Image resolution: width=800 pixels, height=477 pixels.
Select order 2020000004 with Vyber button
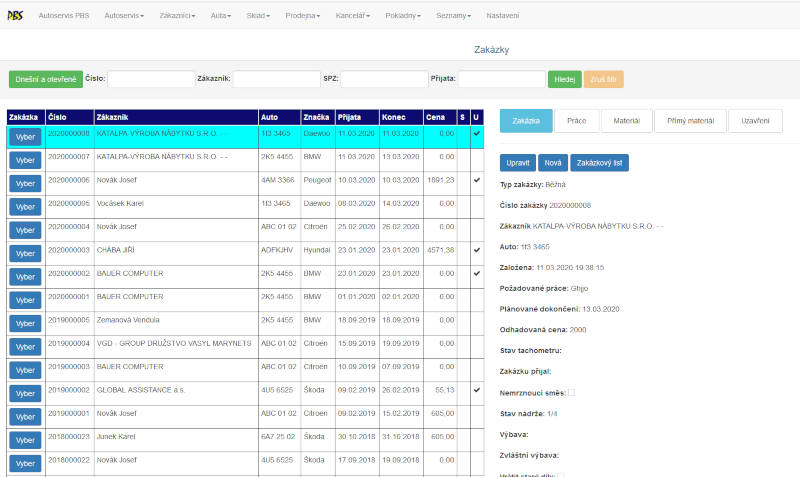coord(25,230)
